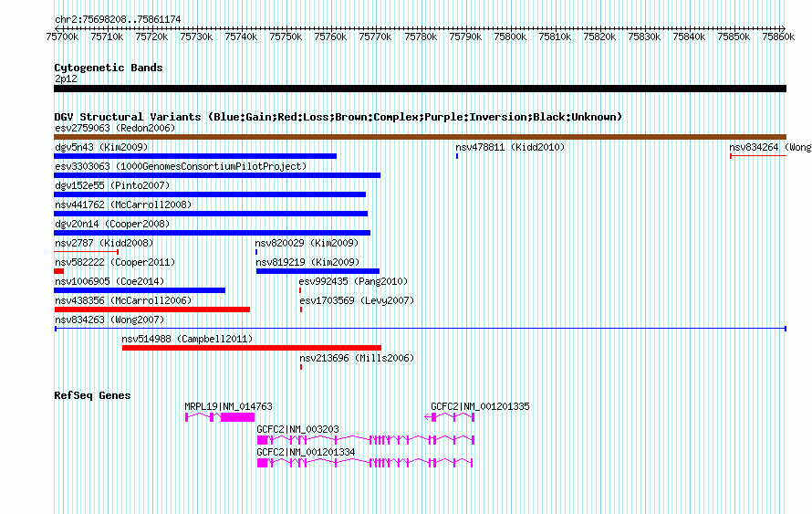The width and height of the screenshot is (812, 514).
Task: Click the small blue nsv820029 marker
Action: pyautogui.click(x=256, y=252)
